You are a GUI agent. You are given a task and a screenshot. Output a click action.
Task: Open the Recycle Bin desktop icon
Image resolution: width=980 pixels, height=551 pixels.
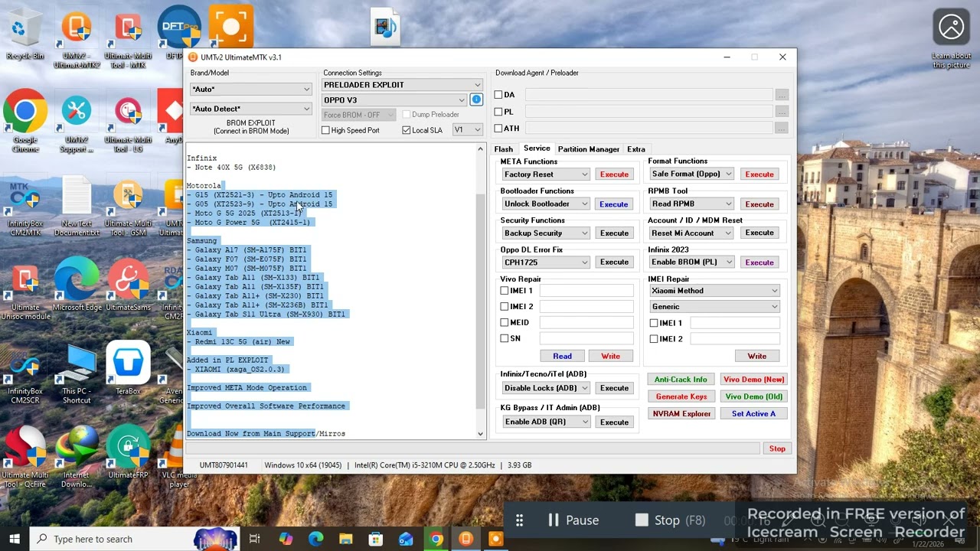[x=24, y=34]
